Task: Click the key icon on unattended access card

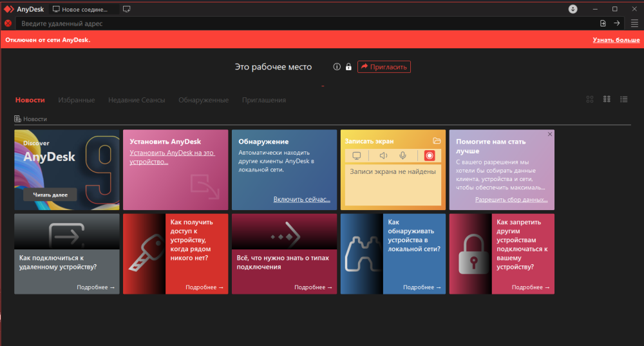Action: [146, 253]
